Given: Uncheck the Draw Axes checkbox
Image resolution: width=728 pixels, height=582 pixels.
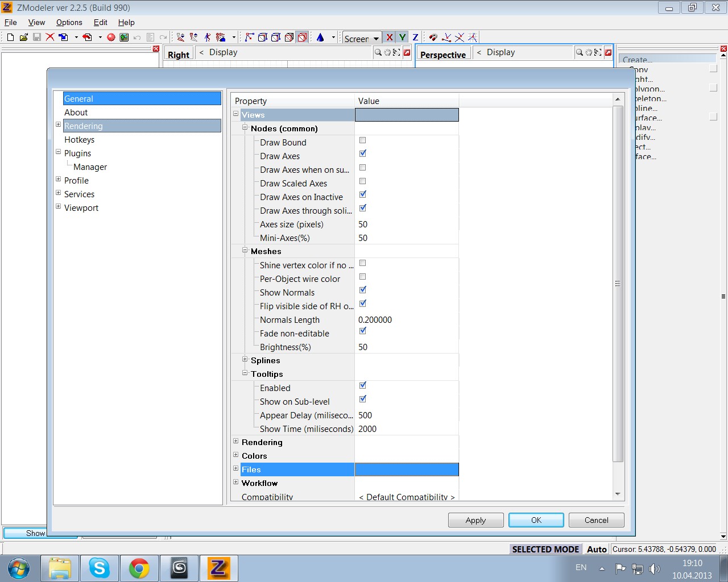Looking at the screenshot, I should [x=363, y=153].
